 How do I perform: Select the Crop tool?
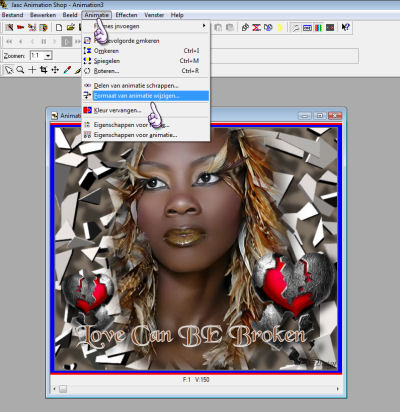[44, 70]
